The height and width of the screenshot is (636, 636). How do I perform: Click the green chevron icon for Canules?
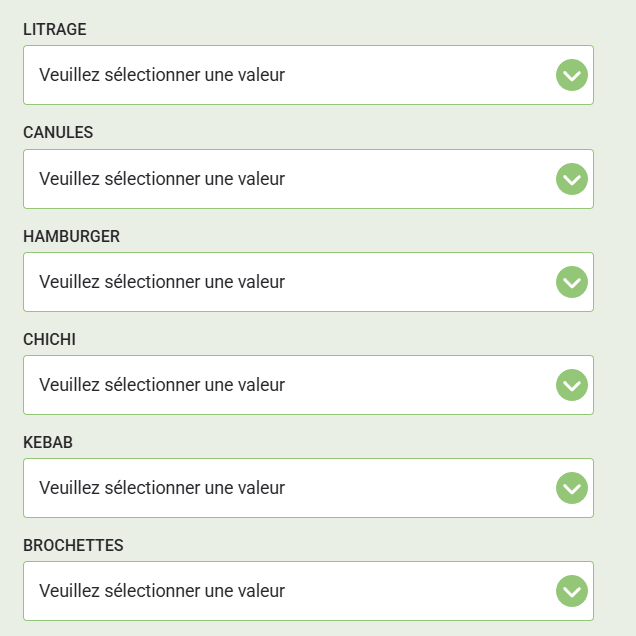pos(572,179)
